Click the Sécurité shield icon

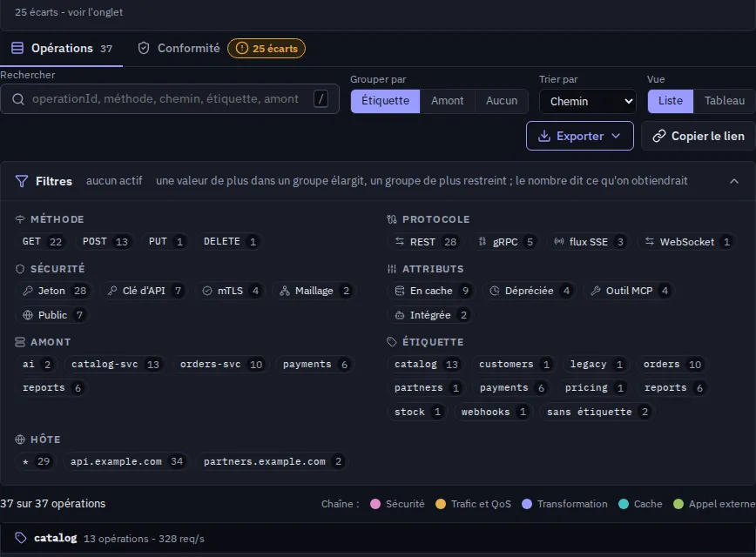click(x=20, y=269)
